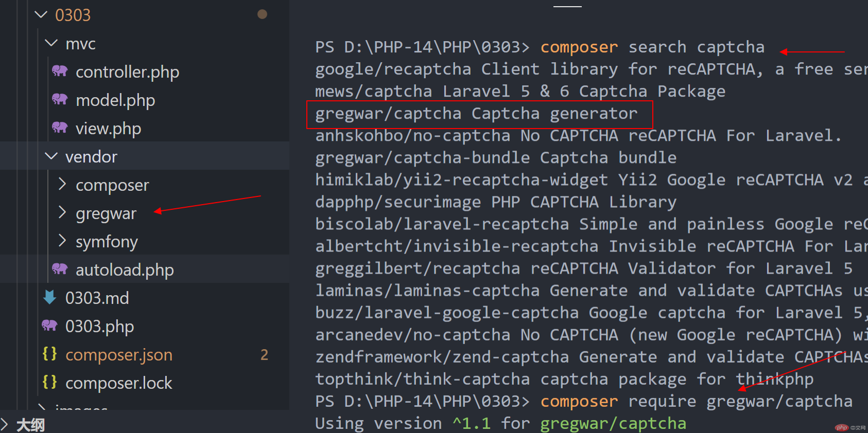This screenshot has width=868, height=433.
Task: Click the 大纲 outline panel header
Action: tap(30, 425)
